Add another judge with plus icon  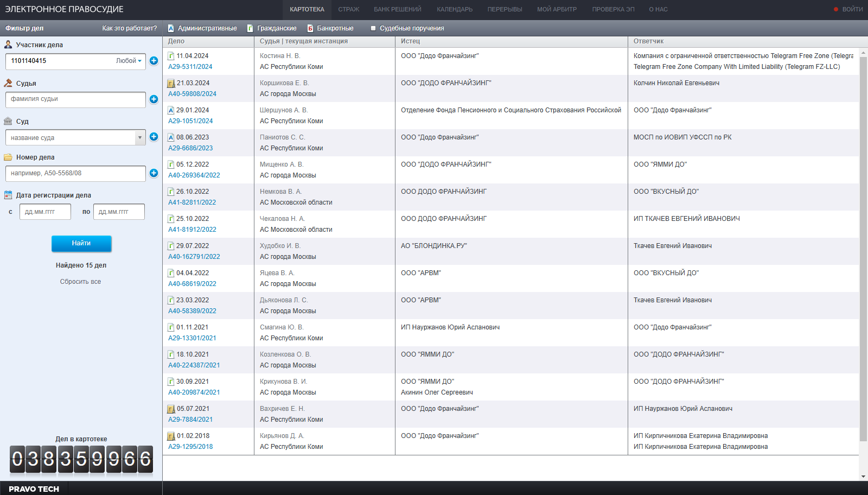click(154, 99)
